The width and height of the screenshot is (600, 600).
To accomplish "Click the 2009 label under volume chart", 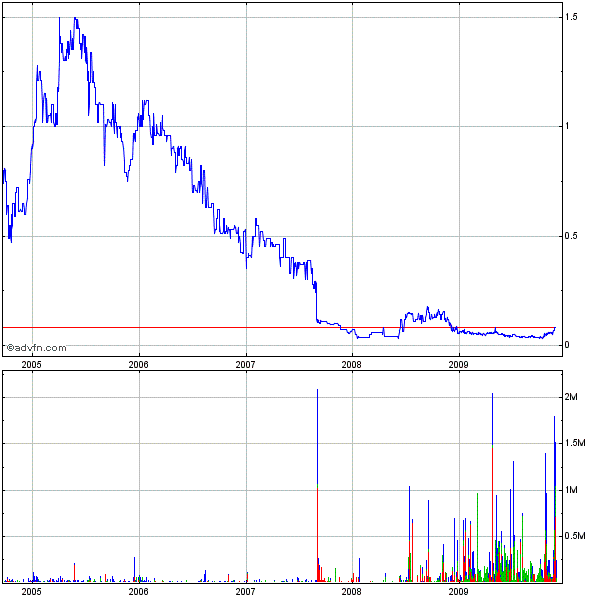I will click(x=458, y=592).
